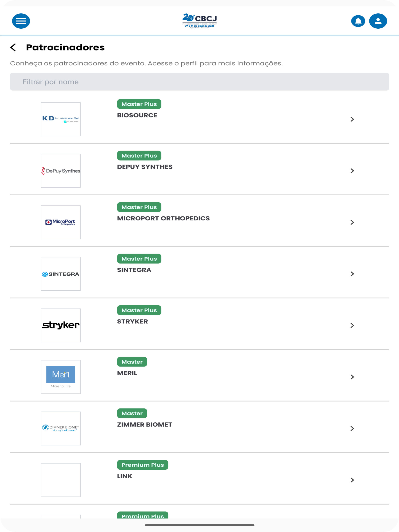Open DePuy Synthes logo thumbnail
This screenshot has height=532, width=399.
61,171
